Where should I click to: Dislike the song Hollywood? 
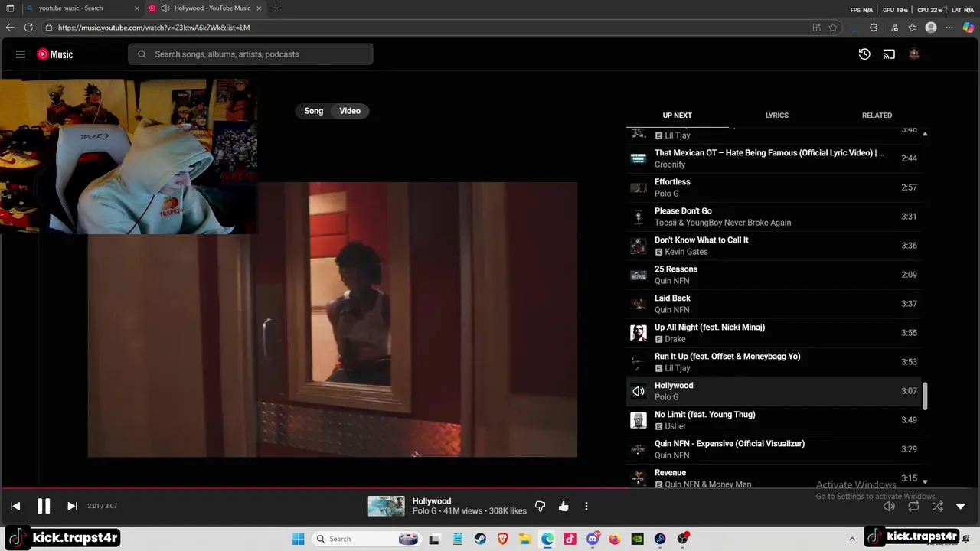(541, 507)
